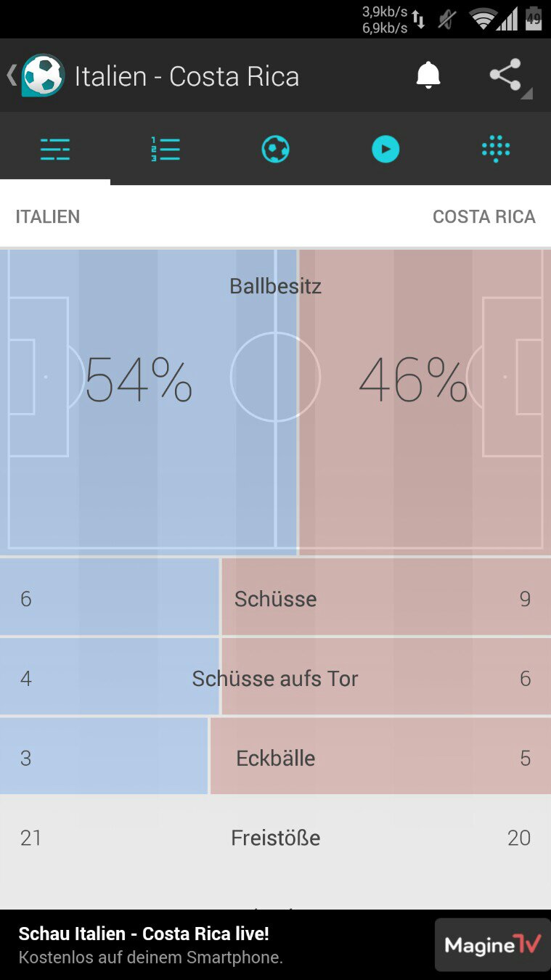Open the video play tab
Viewport: 551px width, 980px height.
(x=385, y=150)
